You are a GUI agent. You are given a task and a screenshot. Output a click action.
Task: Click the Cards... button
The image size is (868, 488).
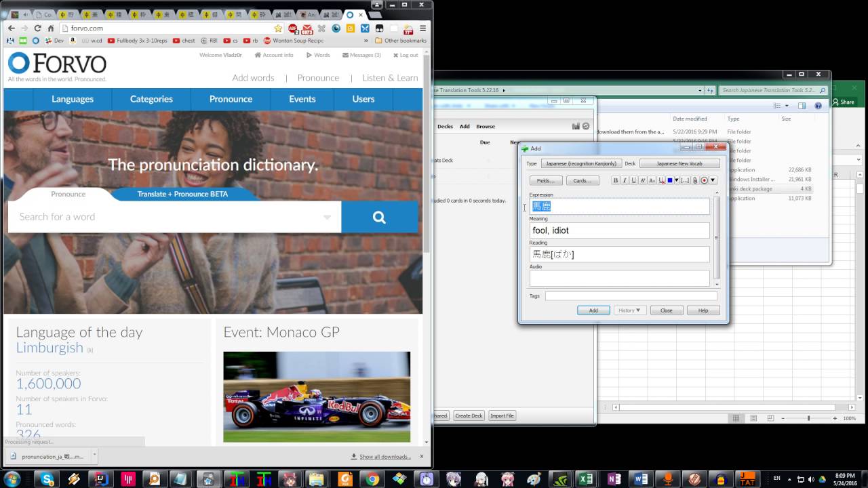point(583,180)
